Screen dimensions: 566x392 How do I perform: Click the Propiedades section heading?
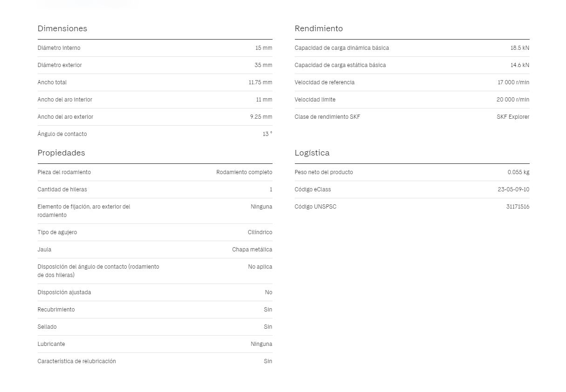(x=61, y=153)
